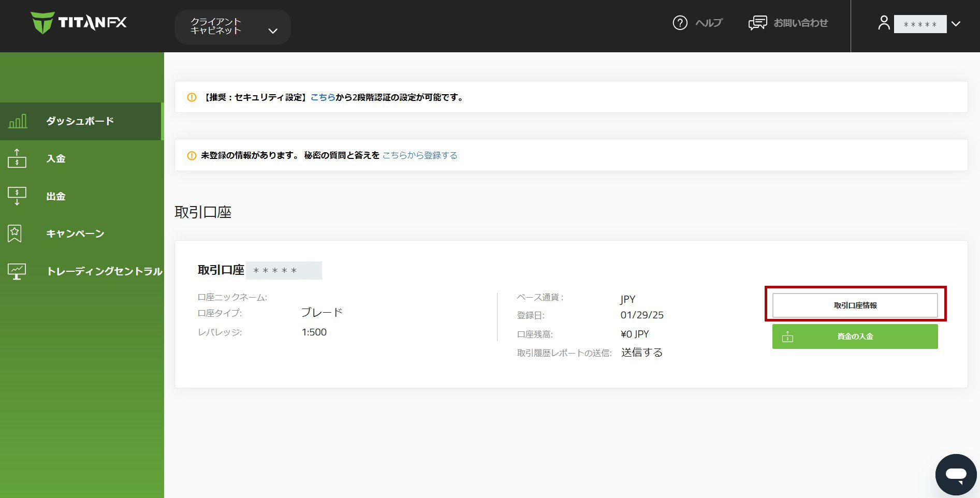
Task: Follow the こちら two-step authentication link
Action: coord(323,97)
